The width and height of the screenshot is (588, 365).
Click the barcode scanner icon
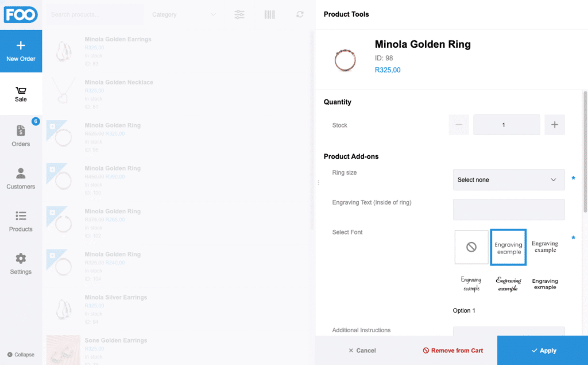click(x=269, y=14)
